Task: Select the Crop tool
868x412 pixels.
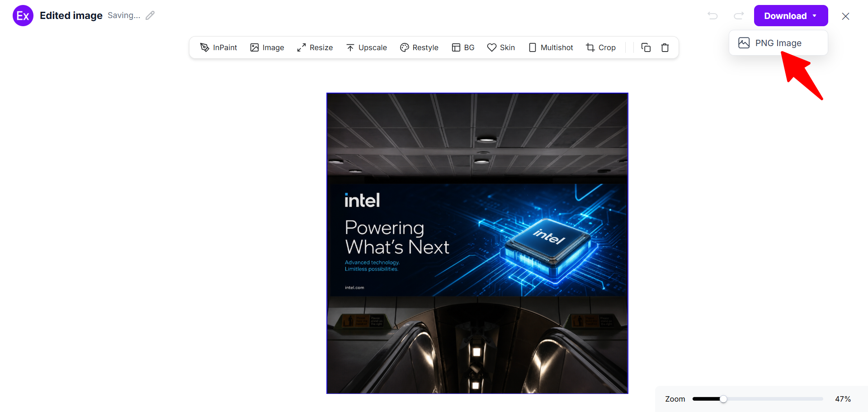Action: (x=601, y=47)
